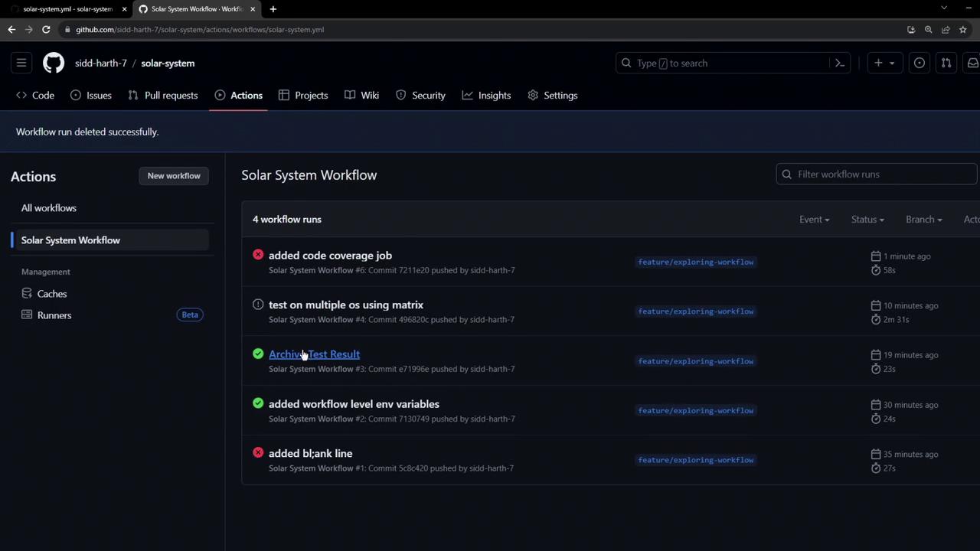Screen dimensions: 980x551
Task: Click the failed status icon for 'added bl;ank line'
Action: (x=258, y=452)
